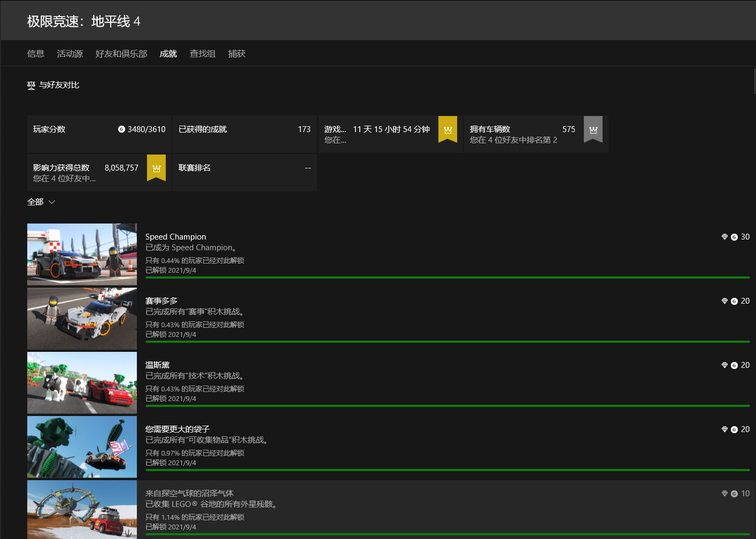Click the gamerscore icon for 赛事多多
Viewport: 756px width, 539px height.
click(734, 301)
